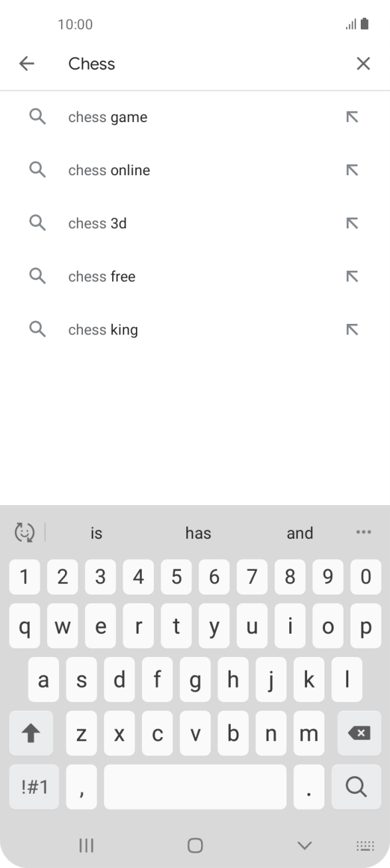
Task: Tap the insert arrow beside chess king
Action: (x=352, y=329)
